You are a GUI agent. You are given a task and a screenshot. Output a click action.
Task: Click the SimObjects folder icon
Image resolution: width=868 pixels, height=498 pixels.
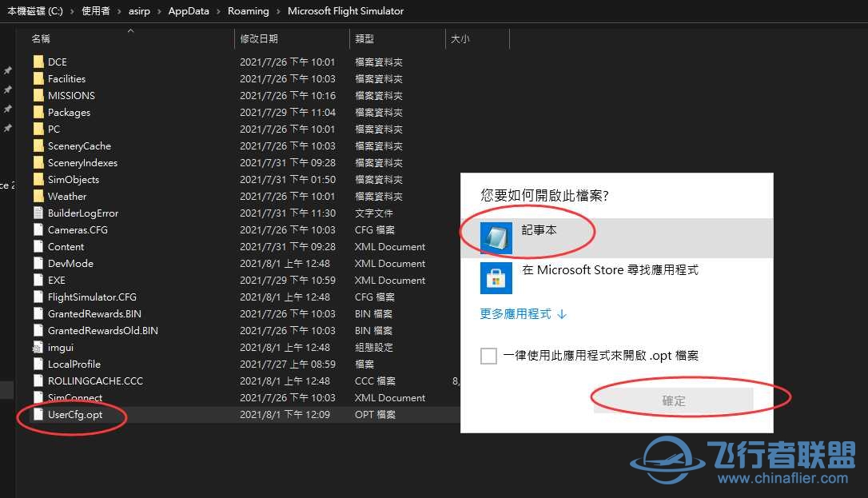(38, 179)
